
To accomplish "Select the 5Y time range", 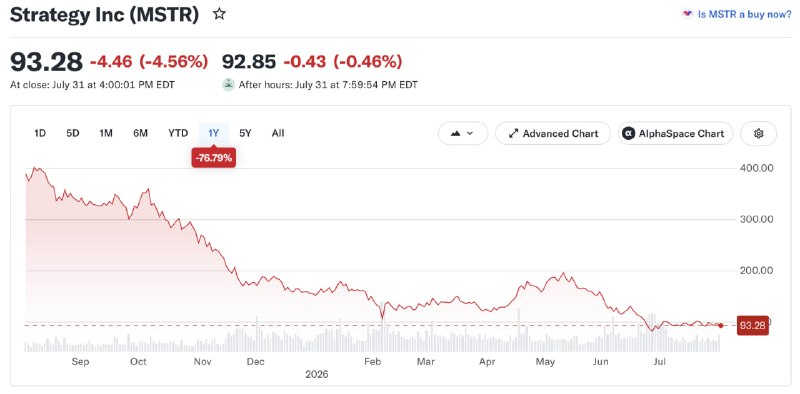I will (245, 133).
